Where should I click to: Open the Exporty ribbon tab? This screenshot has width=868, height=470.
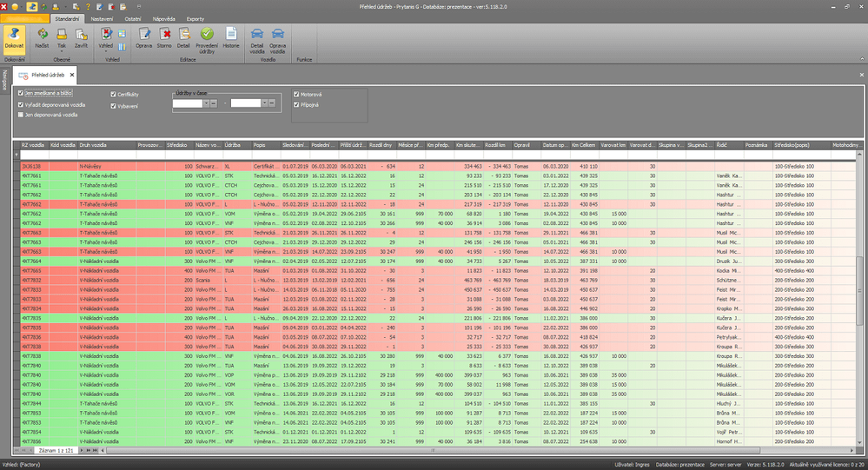[x=195, y=17]
